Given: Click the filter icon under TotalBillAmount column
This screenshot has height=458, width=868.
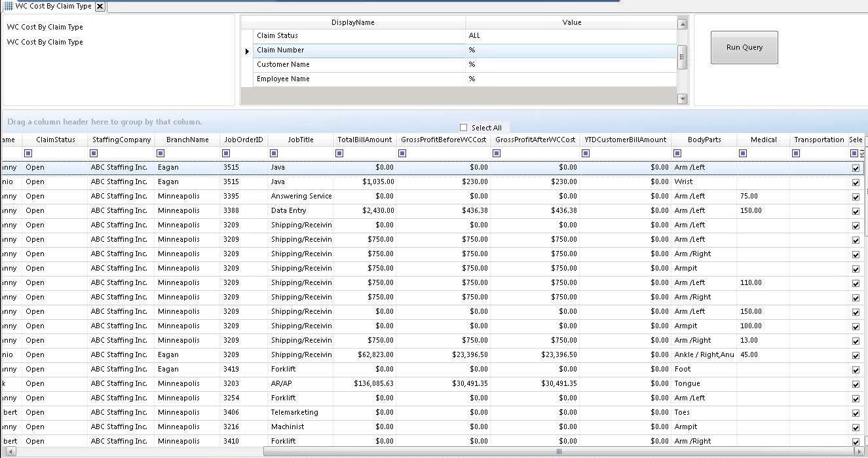Looking at the screenshot, I should click(339, 153).
